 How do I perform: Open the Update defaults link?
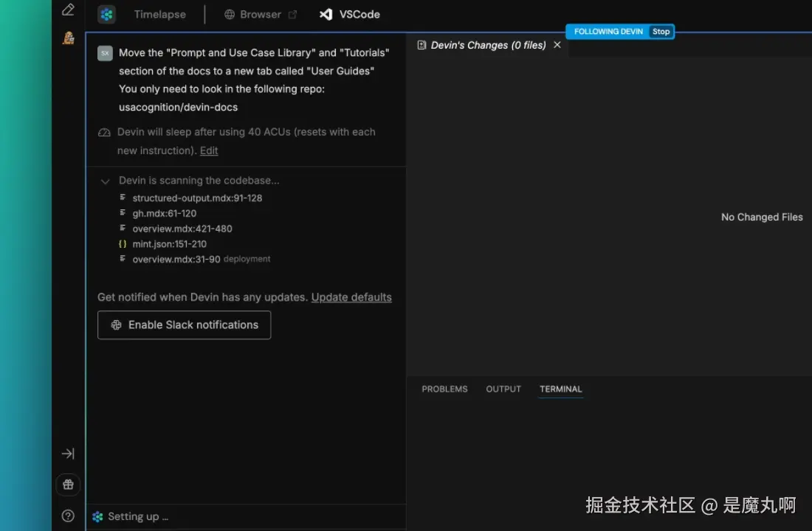351,297
